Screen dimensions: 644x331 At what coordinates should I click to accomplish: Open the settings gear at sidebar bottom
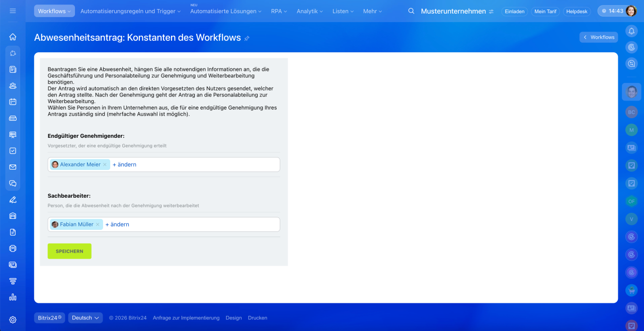click(13, 319)
